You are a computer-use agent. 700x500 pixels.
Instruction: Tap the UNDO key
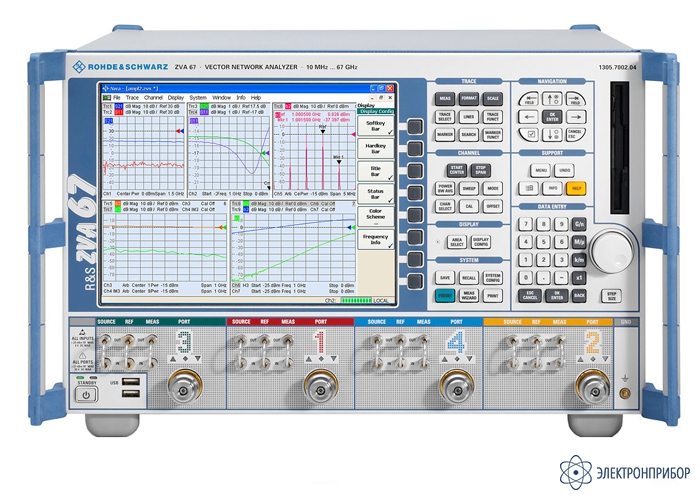[564, 170]
